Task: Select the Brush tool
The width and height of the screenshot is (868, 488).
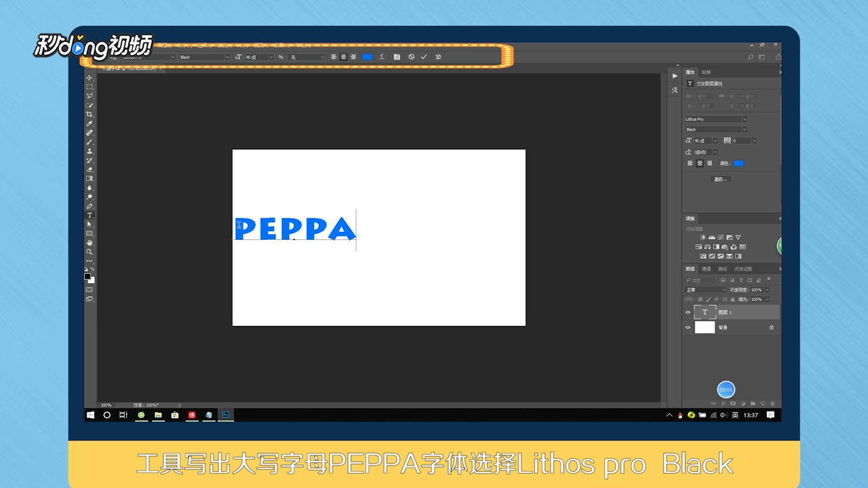Action: pyautogui.click(x=90, y=142)
